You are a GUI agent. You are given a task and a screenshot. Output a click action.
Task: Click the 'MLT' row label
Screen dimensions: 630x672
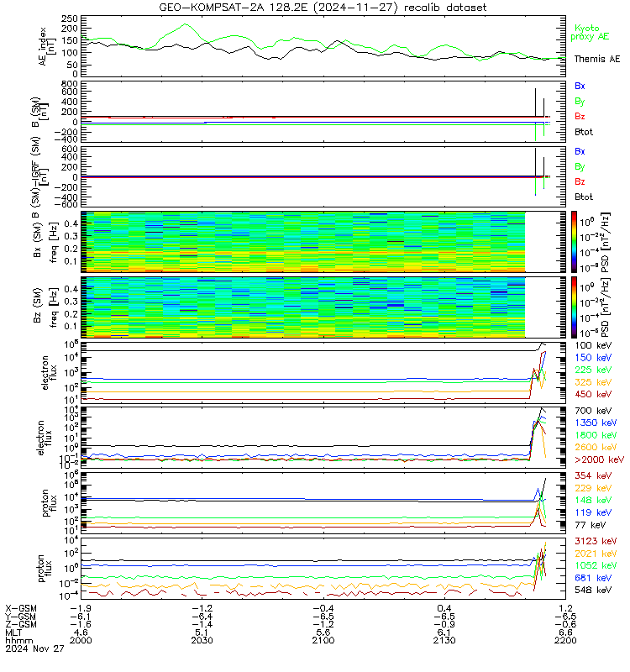[13, 633]
